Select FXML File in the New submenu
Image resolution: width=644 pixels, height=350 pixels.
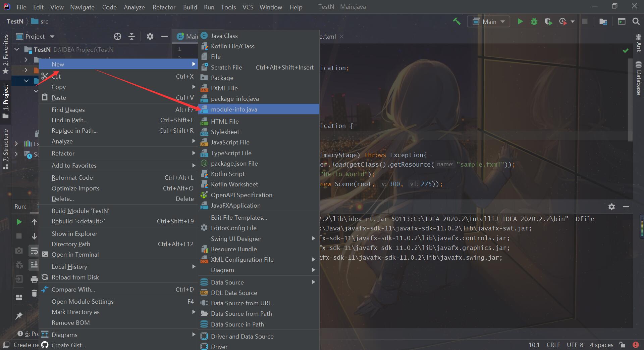[x=259, y=88]
